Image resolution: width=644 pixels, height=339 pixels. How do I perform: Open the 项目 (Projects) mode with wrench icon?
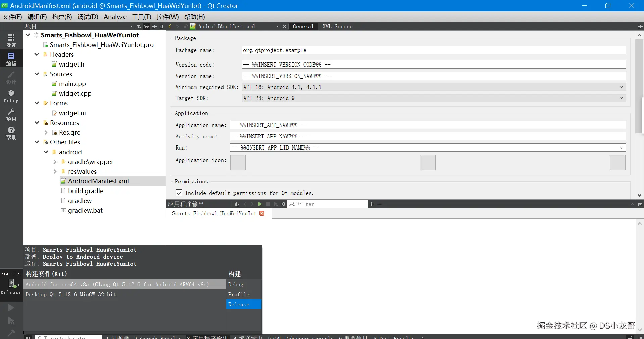(11, 115)
